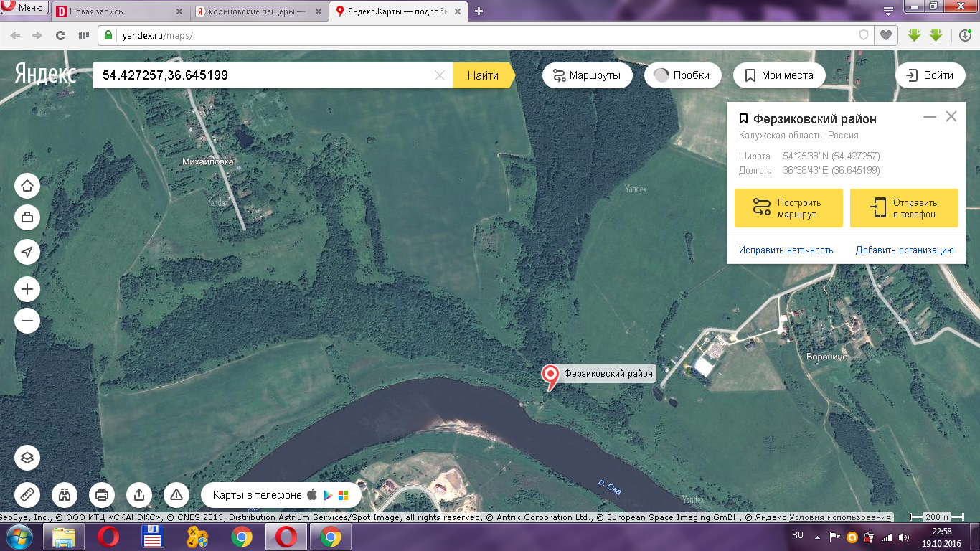
Task: Open the map layers selector
Action: point(27,458)
